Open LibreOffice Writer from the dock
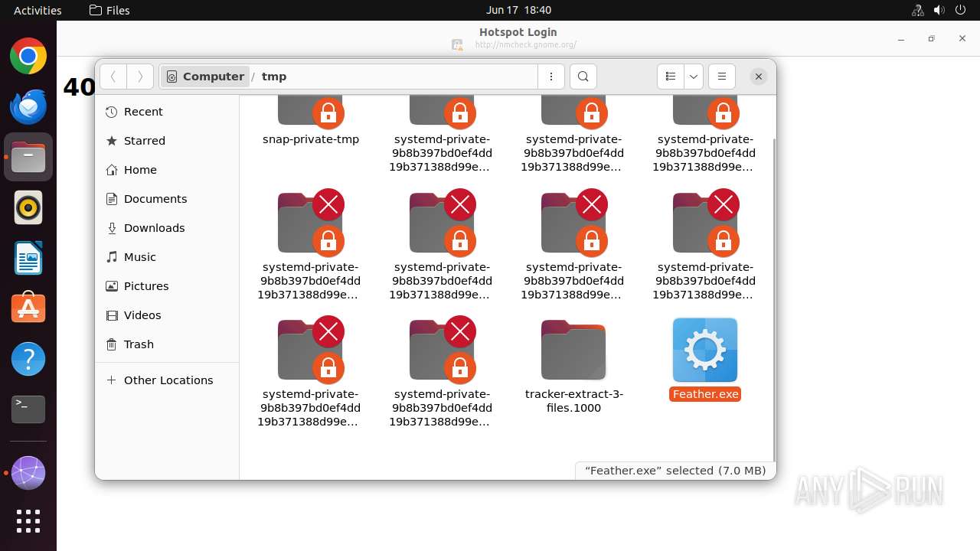 (x=28, y=258)
